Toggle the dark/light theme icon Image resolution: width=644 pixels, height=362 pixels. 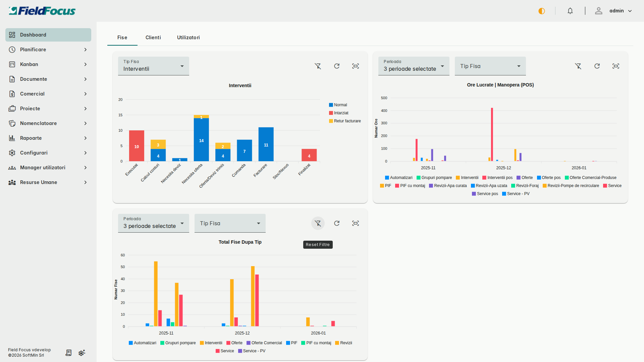coord(541,11)
